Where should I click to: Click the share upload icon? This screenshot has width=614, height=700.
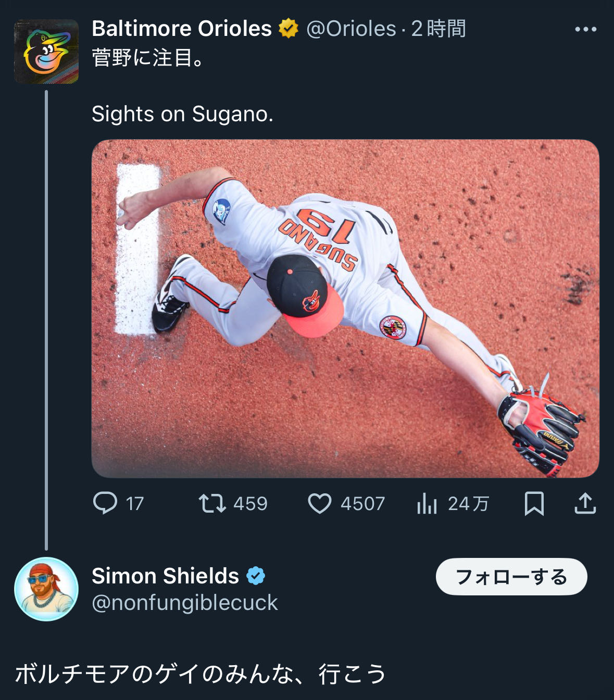point(585,503)
